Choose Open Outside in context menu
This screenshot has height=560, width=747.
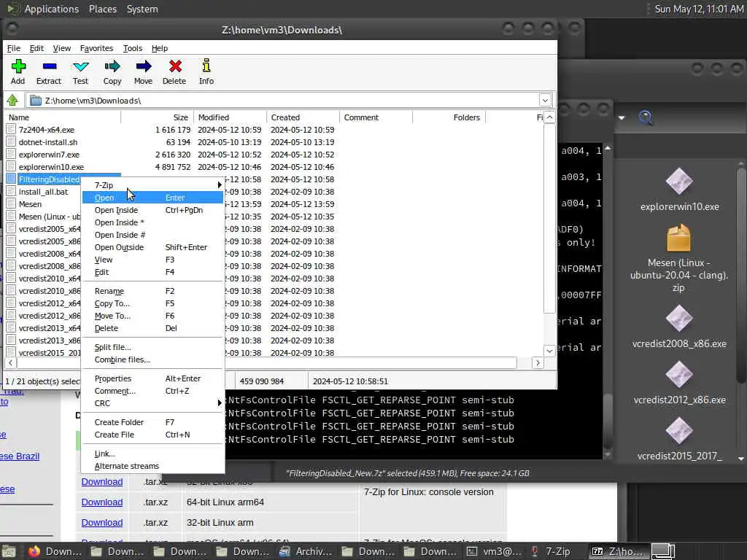(152, 247)
